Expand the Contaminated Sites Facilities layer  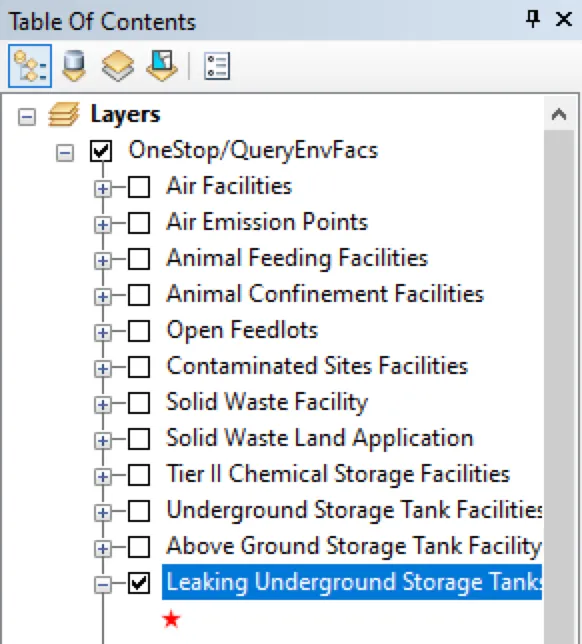click(103, 369)
